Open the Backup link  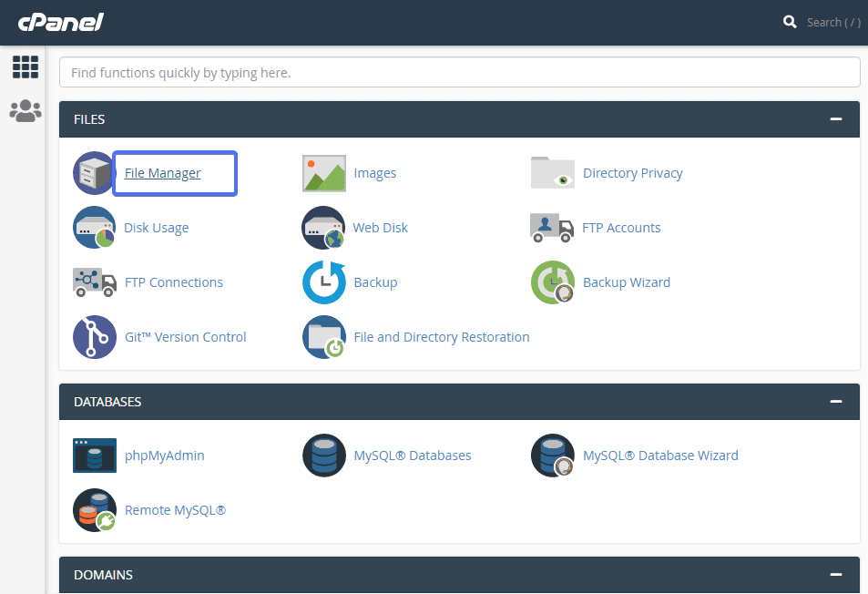coord(375,282)
